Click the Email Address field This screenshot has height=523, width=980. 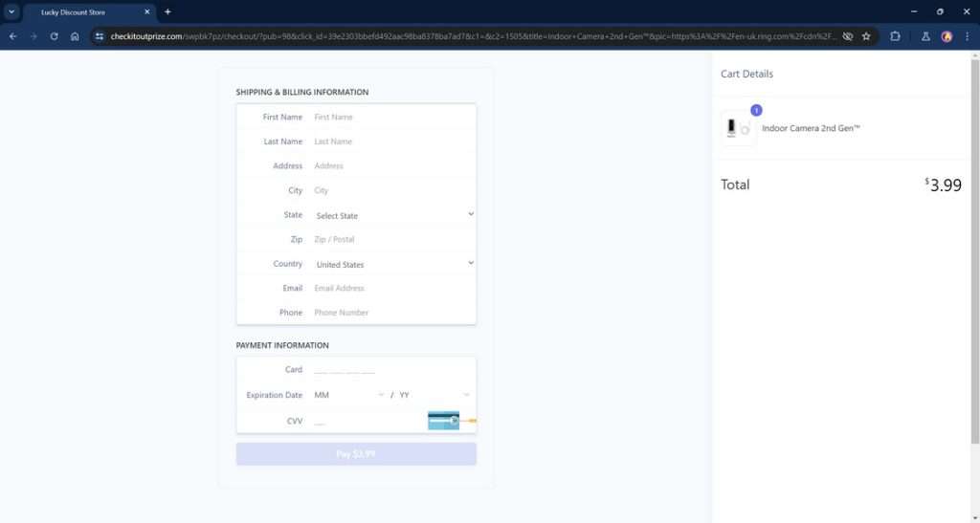coord(392,289)
